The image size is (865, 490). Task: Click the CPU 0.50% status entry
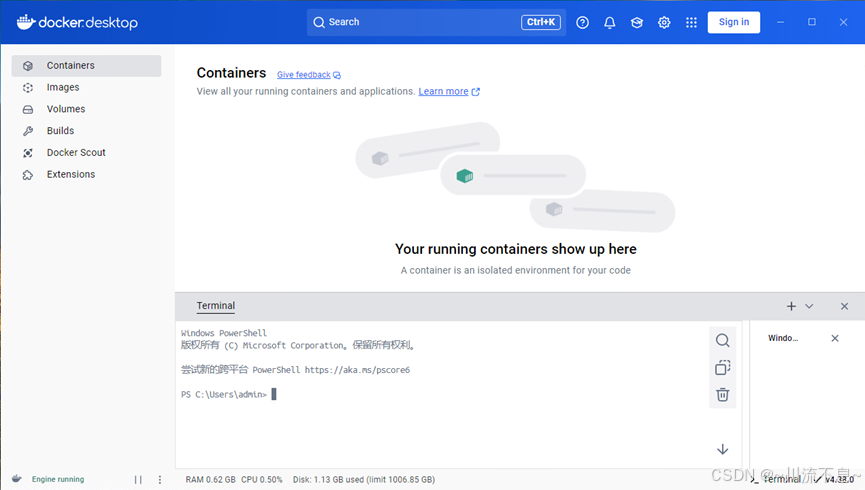pyautogui.click(x=261, y=480)
